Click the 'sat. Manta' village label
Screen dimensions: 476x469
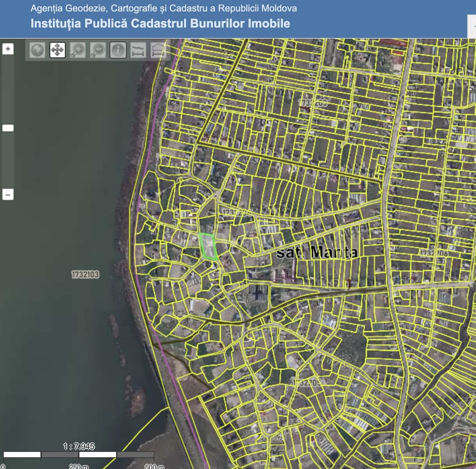click(x=317, y=252)
